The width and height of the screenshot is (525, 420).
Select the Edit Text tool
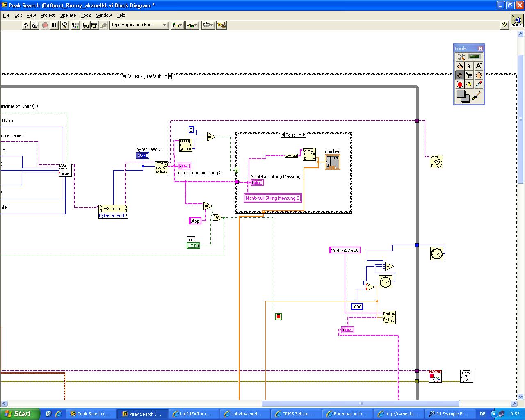coord(478,66)
